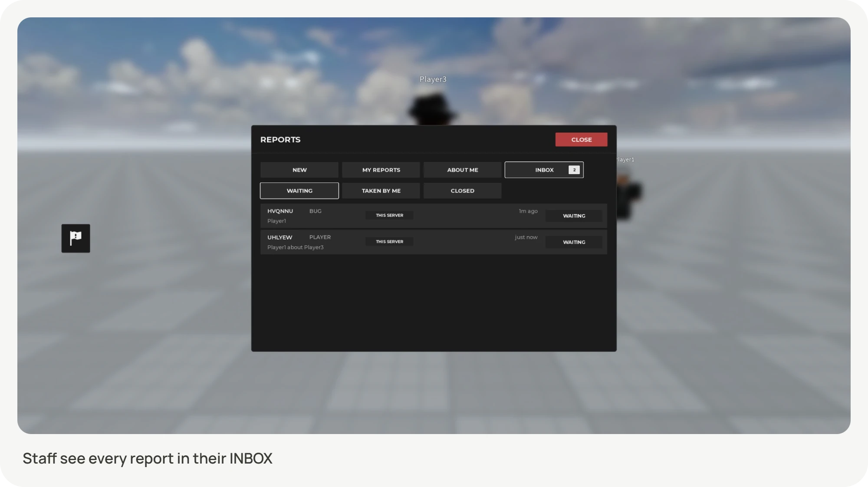Click the inbox count badge showing 2
This screenshot has width=868, height=487.
coord(574,170)
